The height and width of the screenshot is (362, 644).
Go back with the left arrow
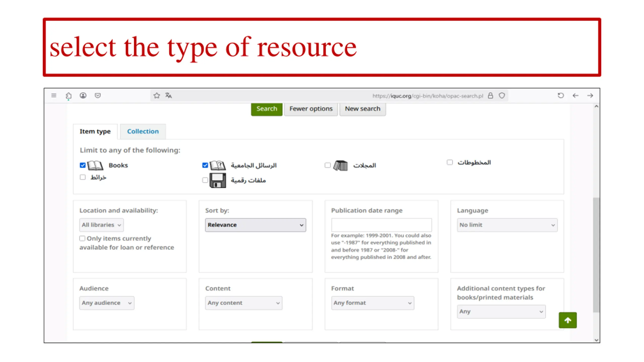pos(575,96)
